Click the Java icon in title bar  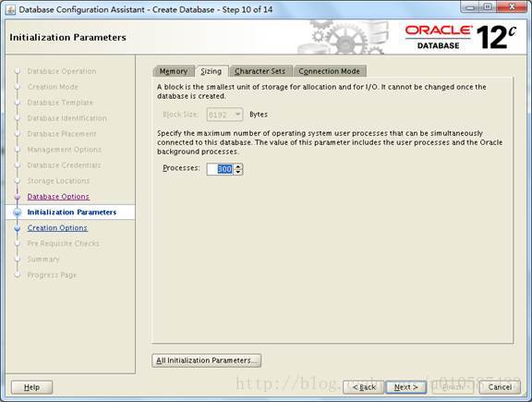coord(10,9)
